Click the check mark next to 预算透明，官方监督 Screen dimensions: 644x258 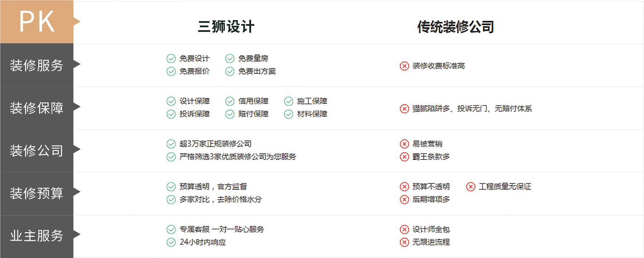click(x=171, y=187)
